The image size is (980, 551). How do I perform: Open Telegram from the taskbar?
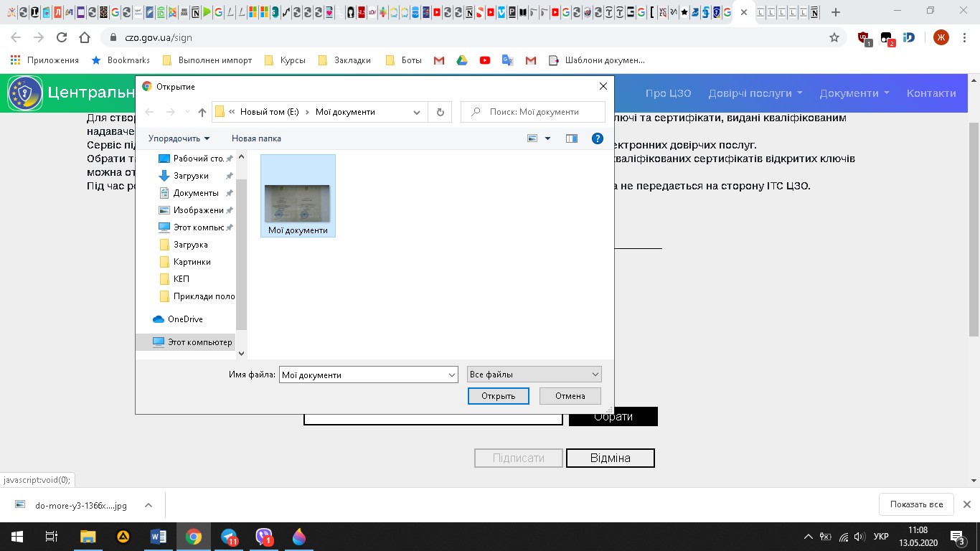230,537
